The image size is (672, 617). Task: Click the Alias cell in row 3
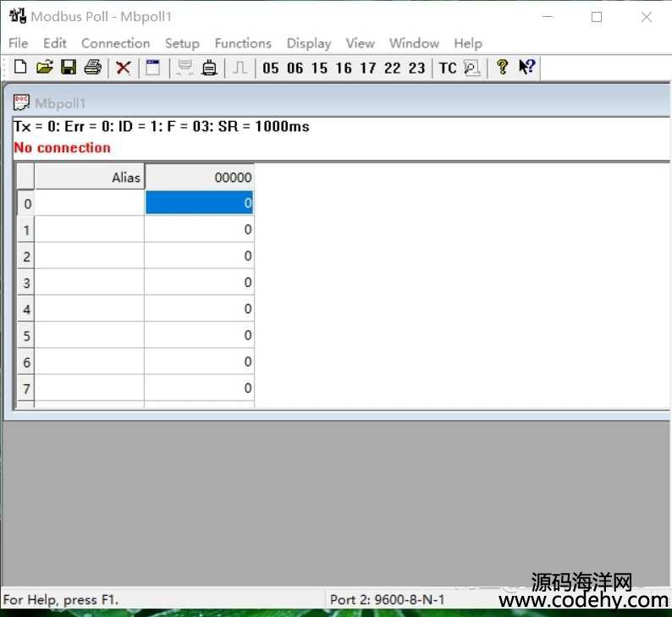(89, 283)
